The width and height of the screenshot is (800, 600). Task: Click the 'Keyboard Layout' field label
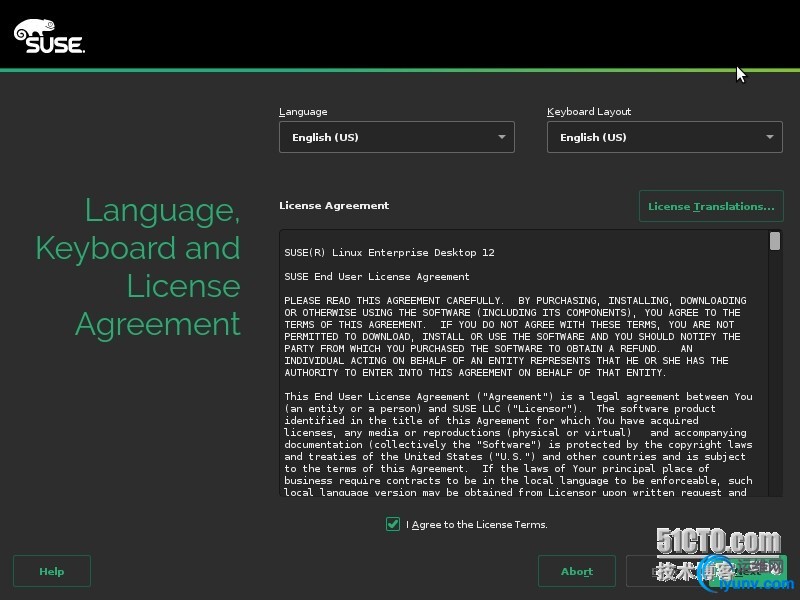[589, 111]
